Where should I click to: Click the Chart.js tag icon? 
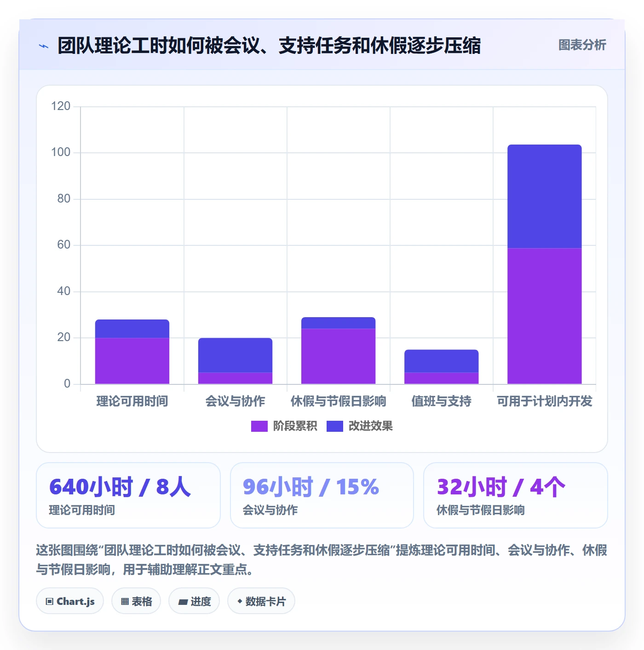click(50, 601)
